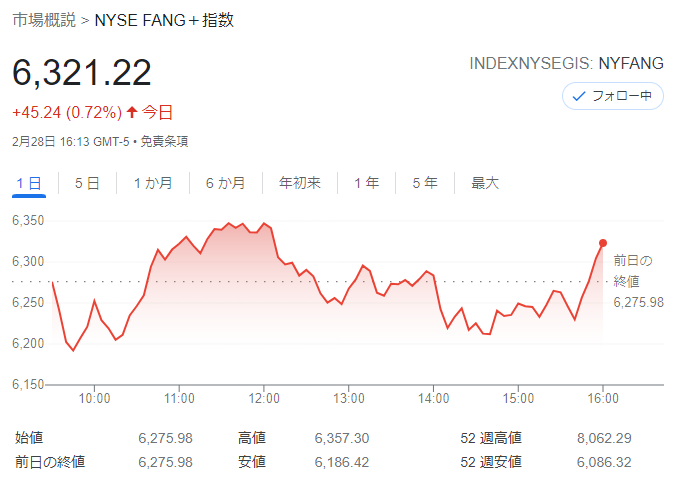Screen dimensions: 678x480
Task: Click the red up arrow icon
Action: click(132, 112)
